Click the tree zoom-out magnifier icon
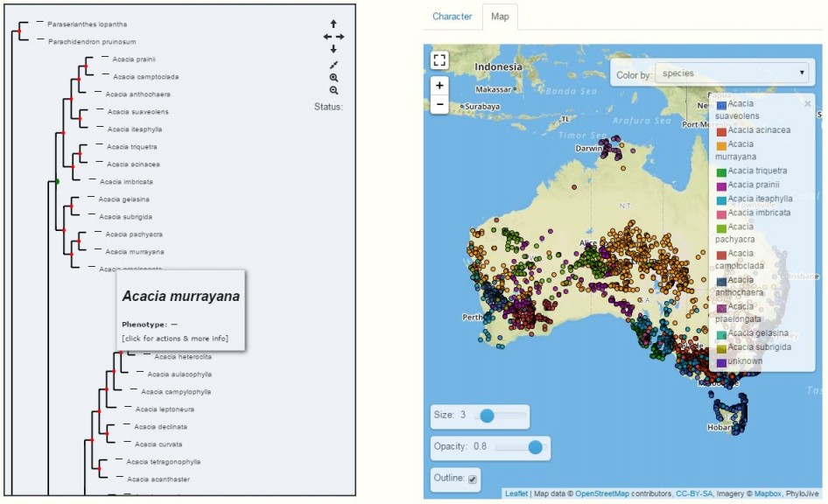This screenshot has height=504, width=828. pyautogui.click(x=333, y=91)
